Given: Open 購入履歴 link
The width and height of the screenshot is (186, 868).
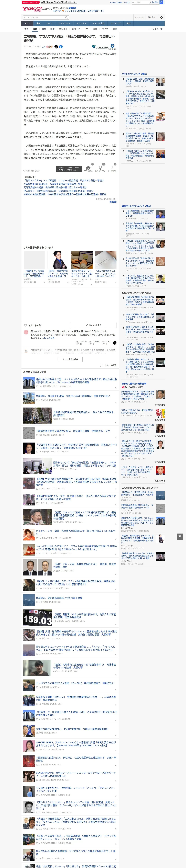Looking at the screenshot, I should (152, 18).
